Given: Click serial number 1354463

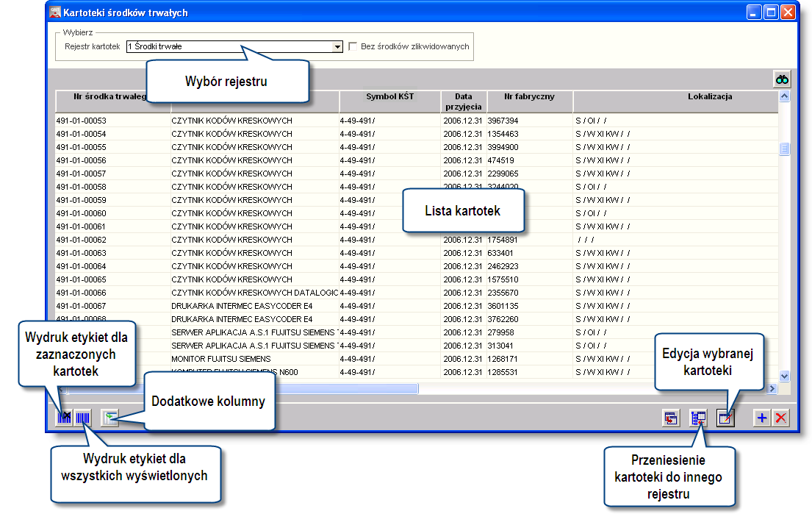Looking at the screenshot, I should tap(503, 134).
